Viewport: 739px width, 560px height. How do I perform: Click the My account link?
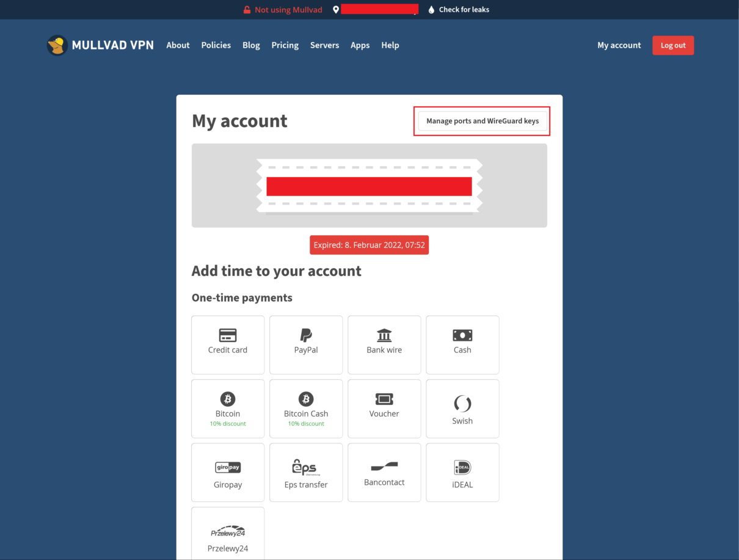pyautogui.click(x=619, y=45)
